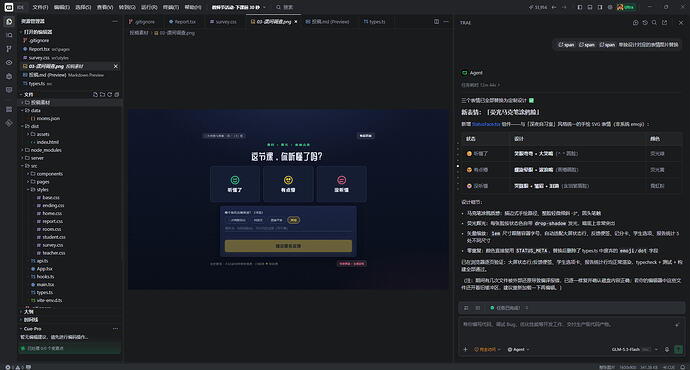Screen dimensions: 690x370
Task: Open the second menu bar item (E)
Action: coord(62,7)
